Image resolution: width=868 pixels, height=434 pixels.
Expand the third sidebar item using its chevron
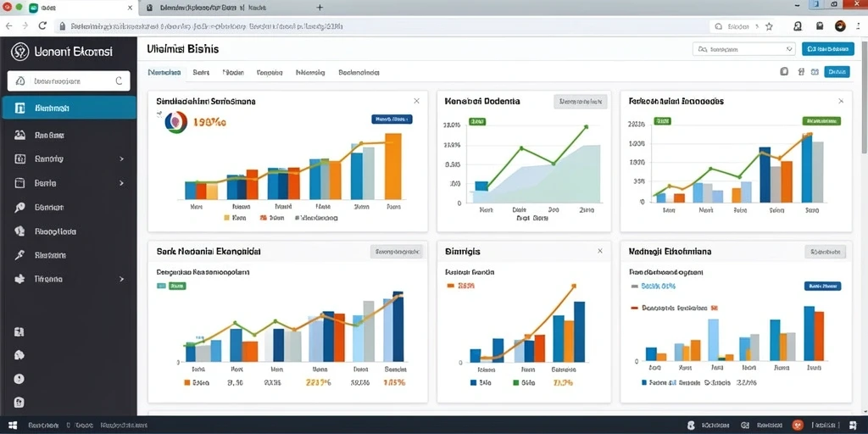[x=121, y=159]
